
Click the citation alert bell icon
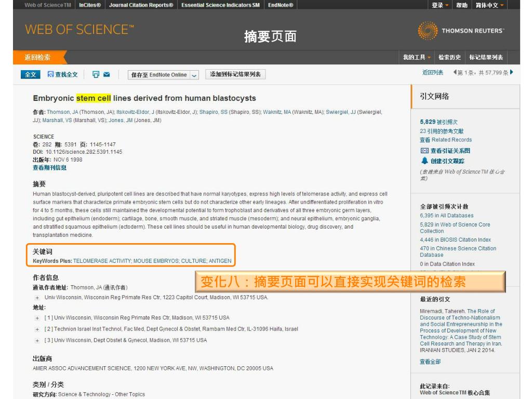[x=424, y=161]
